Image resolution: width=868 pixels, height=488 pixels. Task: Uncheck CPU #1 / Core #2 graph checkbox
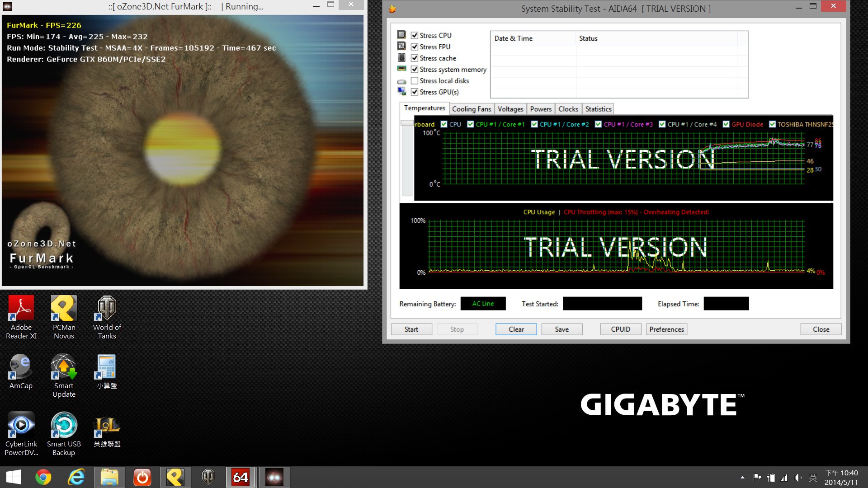534,124
